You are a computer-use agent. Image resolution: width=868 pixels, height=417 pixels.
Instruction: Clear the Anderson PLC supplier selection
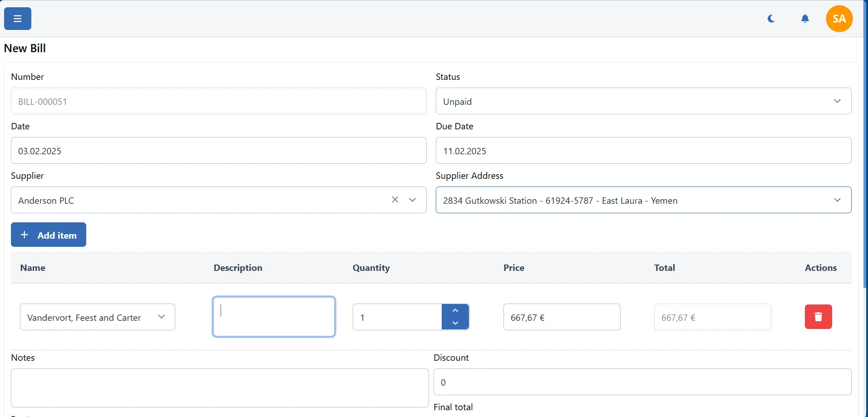pos(395,200)
